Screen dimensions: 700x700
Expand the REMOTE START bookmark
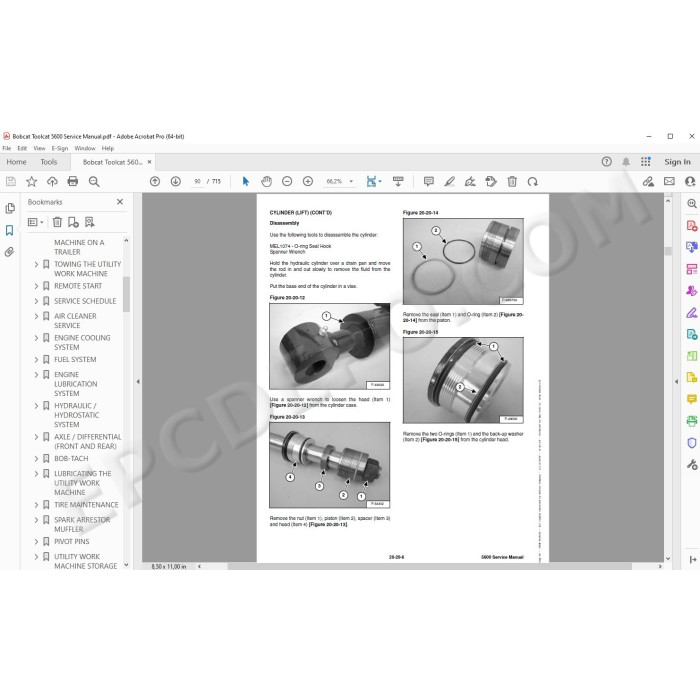[x=37, y=286]
